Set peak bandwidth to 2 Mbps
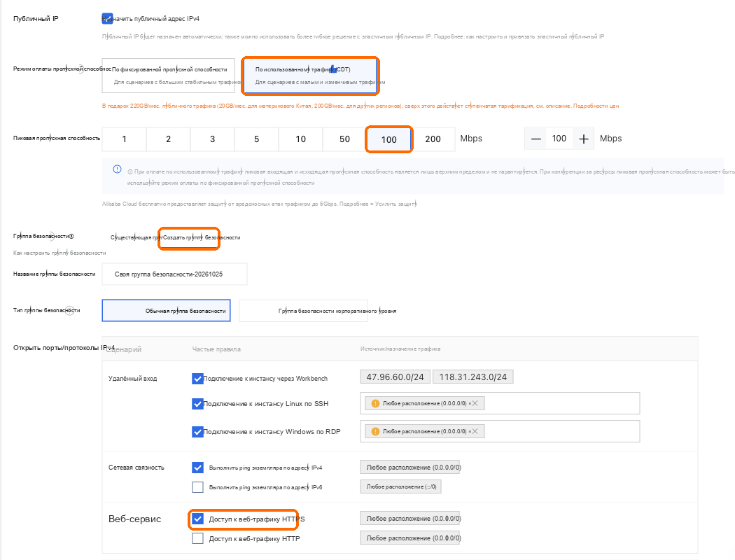735x560 pixels. point(168,139)
